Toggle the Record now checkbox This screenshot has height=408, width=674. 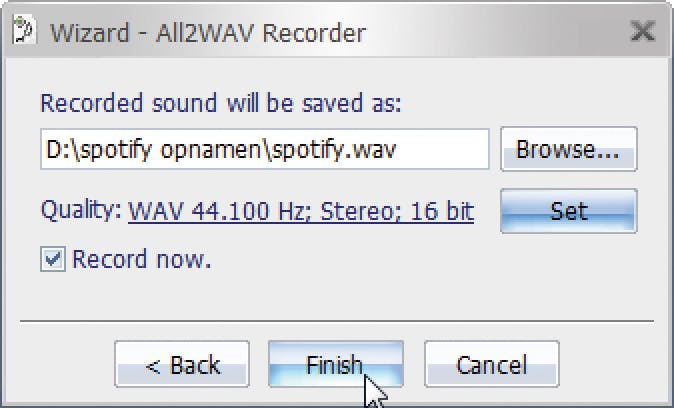[x=53, y=260]
